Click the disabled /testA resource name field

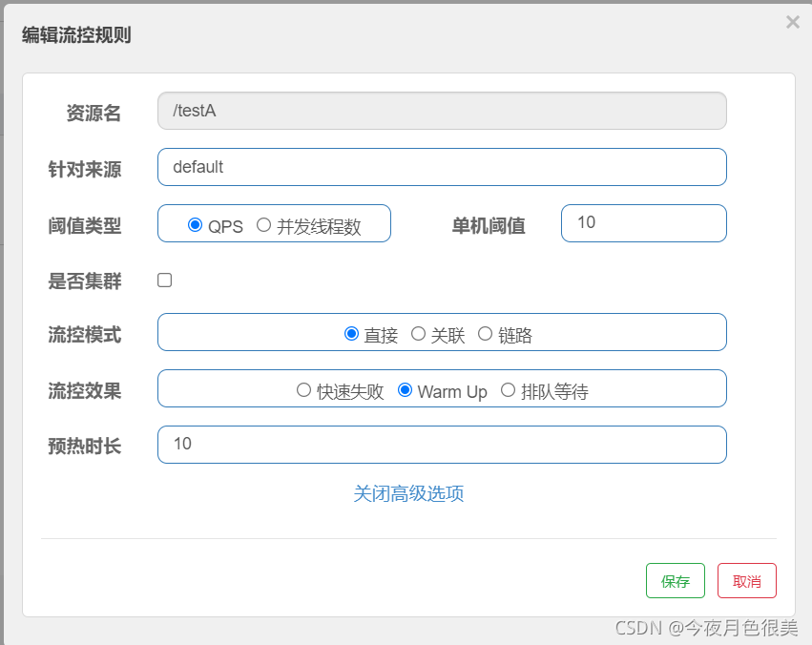[442, 111]
